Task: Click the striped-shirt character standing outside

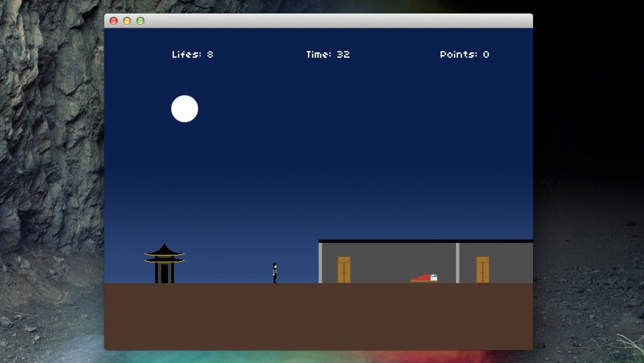Action: tap(274, 273)
